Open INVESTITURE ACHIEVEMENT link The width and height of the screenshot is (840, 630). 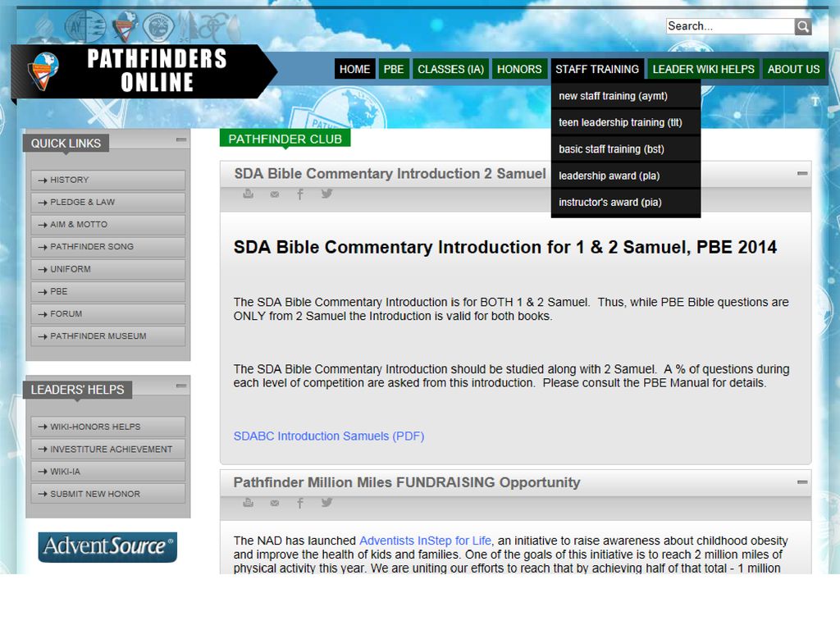point(107,450)
